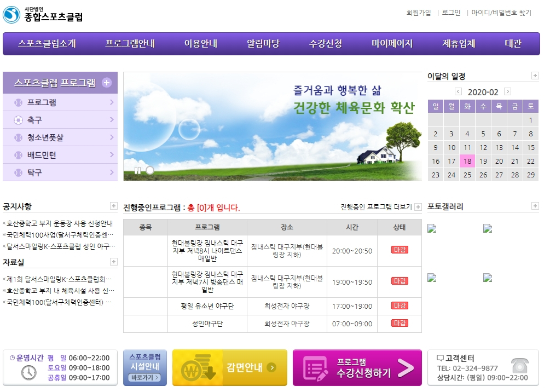The width and height of the screenshot is (550, 392).
Task: Select the first banner slide indicator dot
Action: point(149,171)
